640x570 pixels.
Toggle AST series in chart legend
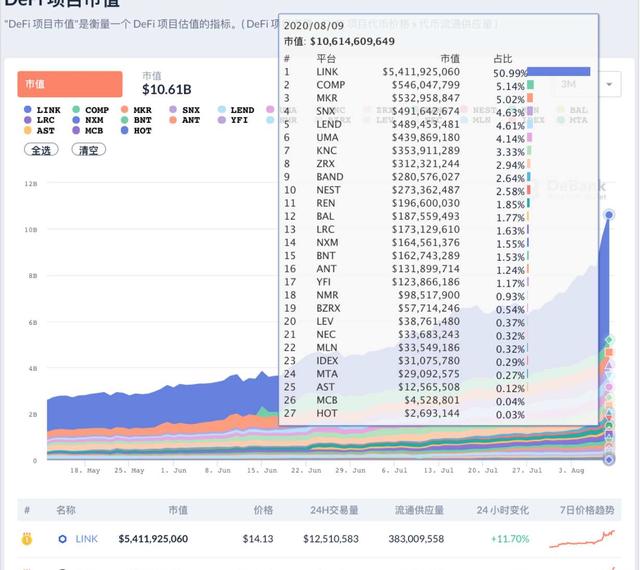pos(40,131)
